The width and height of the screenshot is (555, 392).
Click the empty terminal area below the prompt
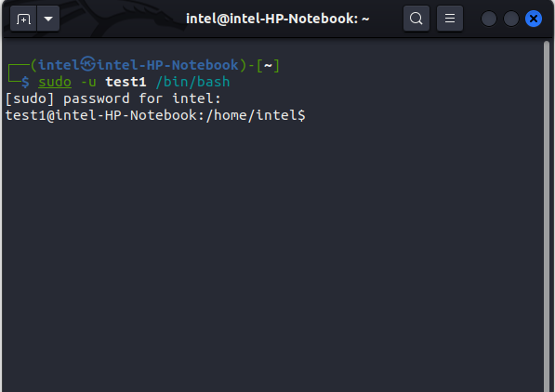tap(272, 255)
